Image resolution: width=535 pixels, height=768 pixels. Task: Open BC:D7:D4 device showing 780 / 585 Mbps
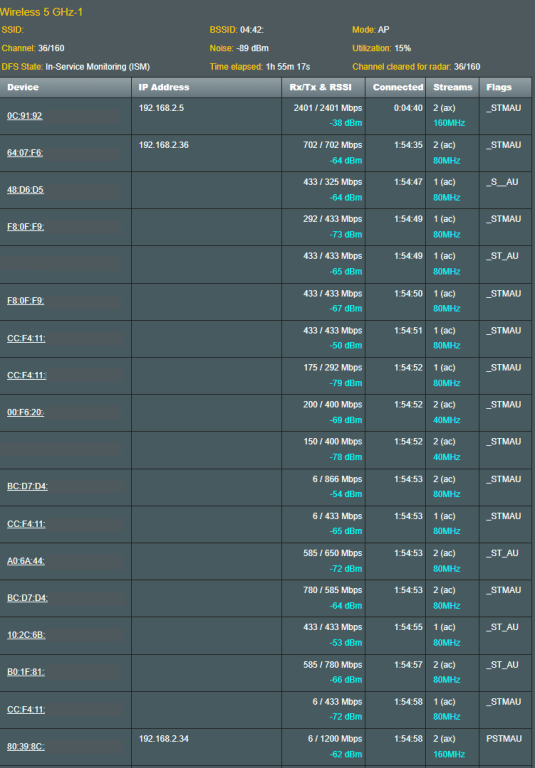pyautogui.click(x=27, y=598)
